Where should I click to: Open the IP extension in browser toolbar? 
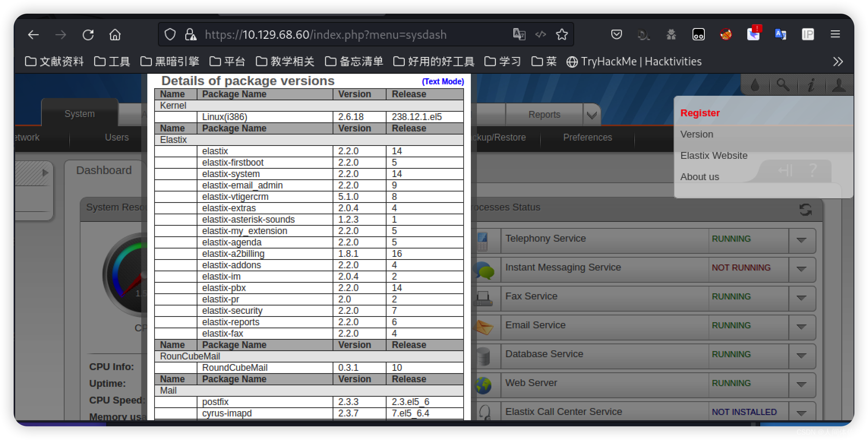click(808, 34)
